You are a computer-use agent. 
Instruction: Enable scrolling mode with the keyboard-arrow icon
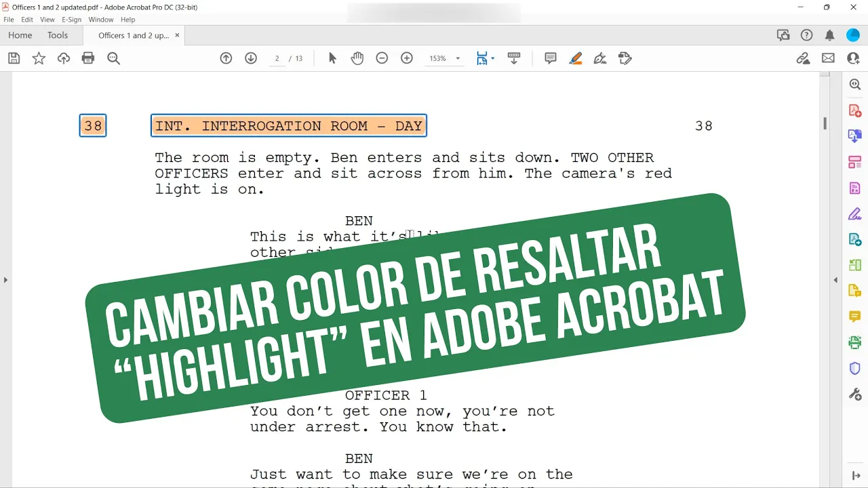coord(514,58)
